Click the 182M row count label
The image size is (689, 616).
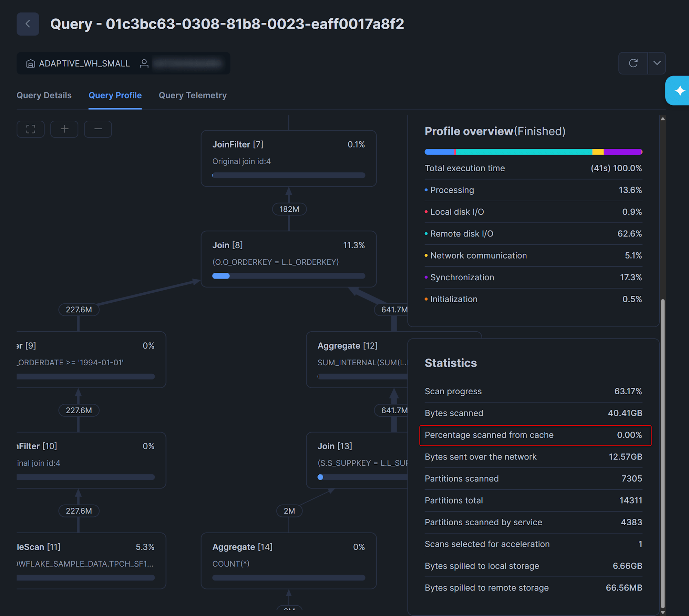289,209
